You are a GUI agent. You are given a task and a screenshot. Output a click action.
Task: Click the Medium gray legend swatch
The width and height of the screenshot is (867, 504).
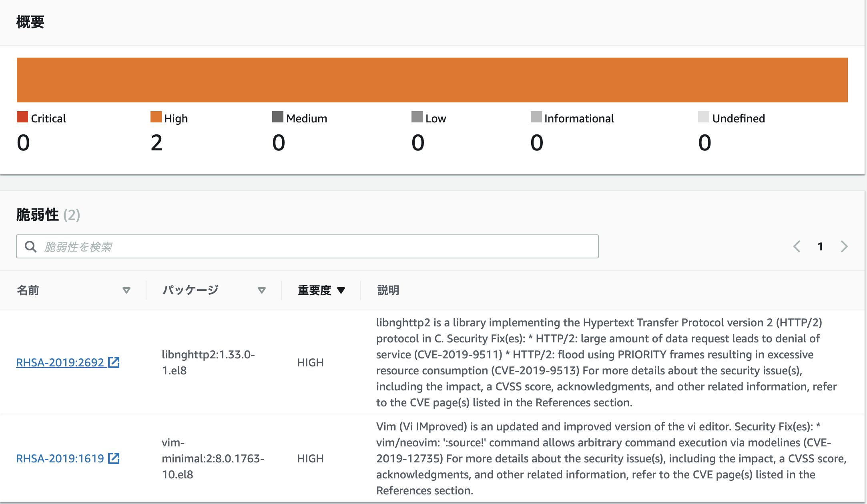coord(278,117)
